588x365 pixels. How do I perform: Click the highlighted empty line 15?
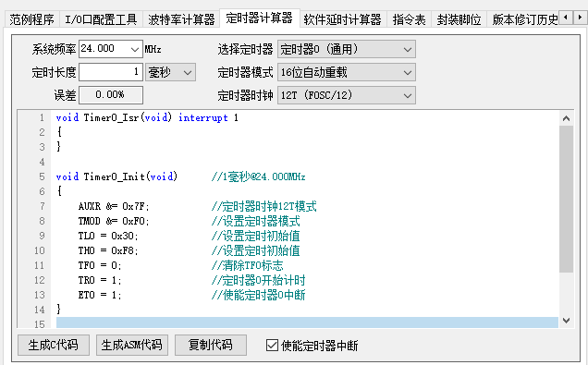pos(307,322)
